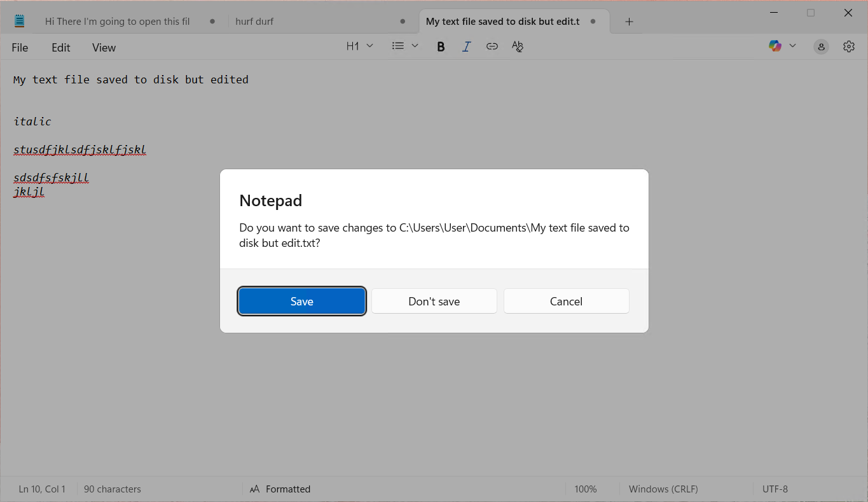Add a new tab with plus button

click(629, 22)
